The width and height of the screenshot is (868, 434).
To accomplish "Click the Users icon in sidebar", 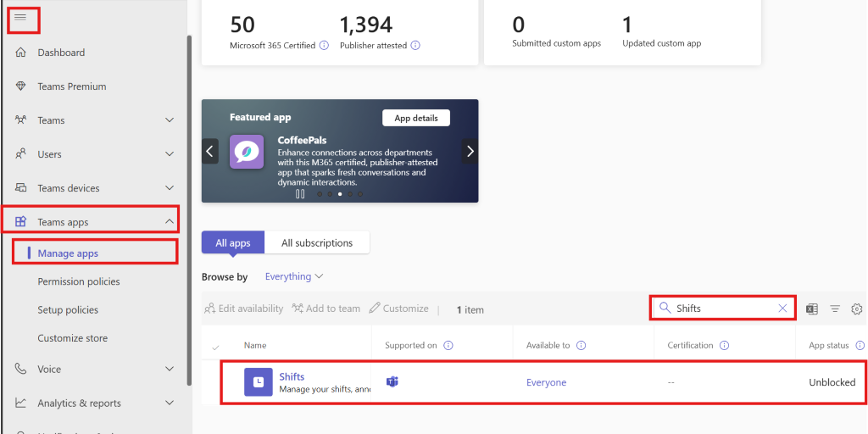I will [x=20, y=154].
